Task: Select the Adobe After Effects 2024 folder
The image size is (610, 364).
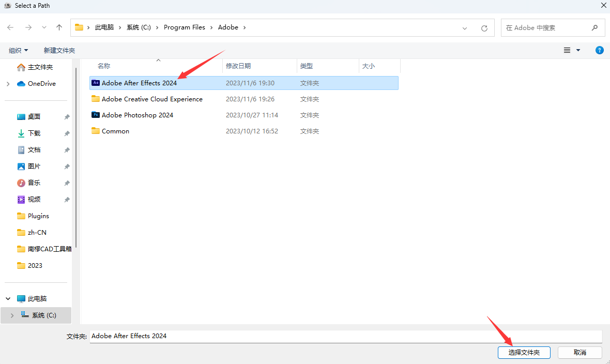Action: [244, 83]
